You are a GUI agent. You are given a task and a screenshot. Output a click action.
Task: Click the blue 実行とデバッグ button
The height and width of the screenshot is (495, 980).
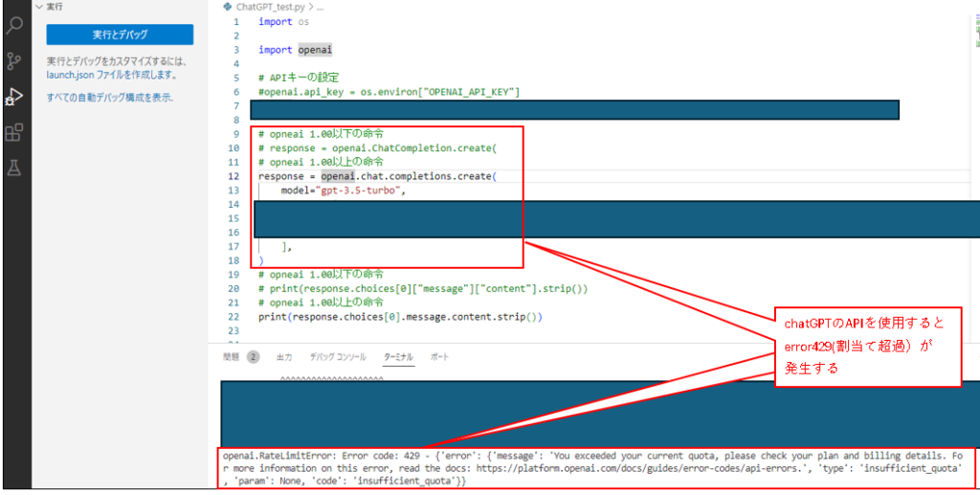click(120, 34)
